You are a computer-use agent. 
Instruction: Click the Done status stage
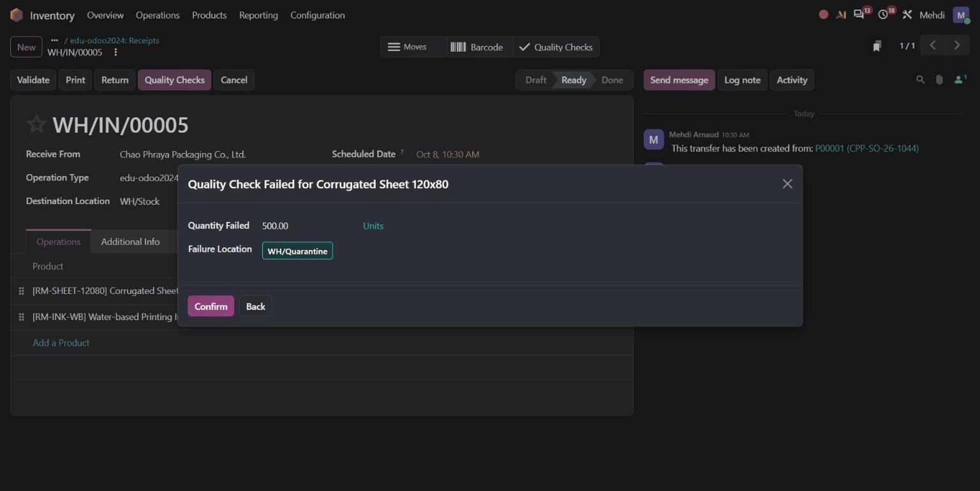coord(612,80)
